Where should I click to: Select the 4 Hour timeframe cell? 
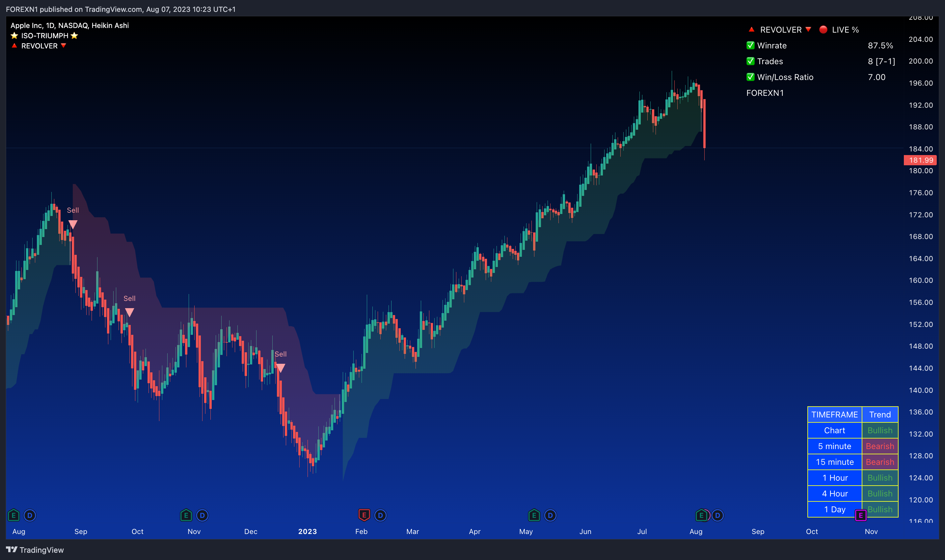pos(834,493)
